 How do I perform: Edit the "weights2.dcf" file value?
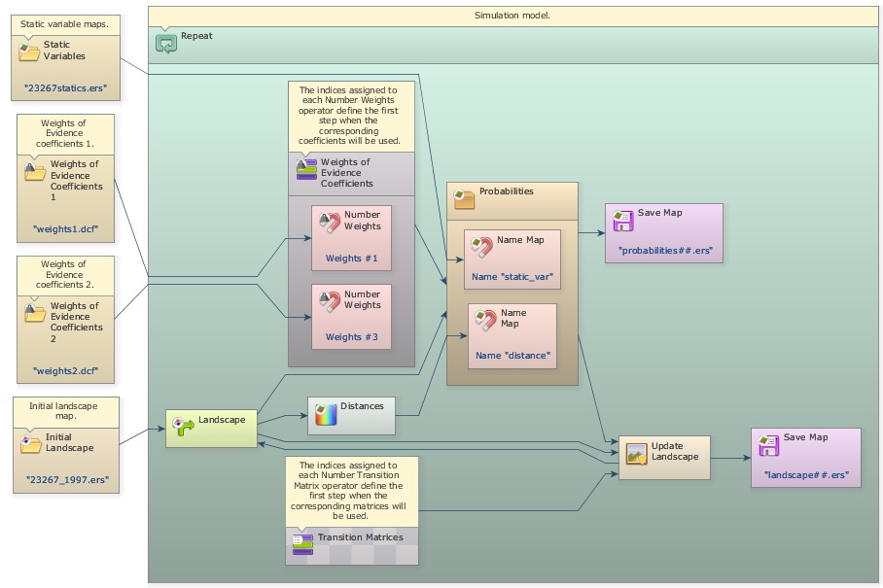point(65,371)
